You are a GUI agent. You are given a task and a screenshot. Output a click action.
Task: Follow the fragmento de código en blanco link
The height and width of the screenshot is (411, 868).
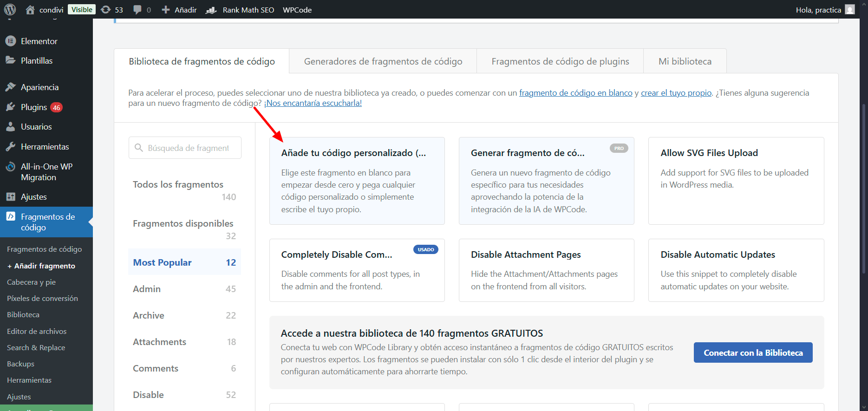tap(576, 93)
